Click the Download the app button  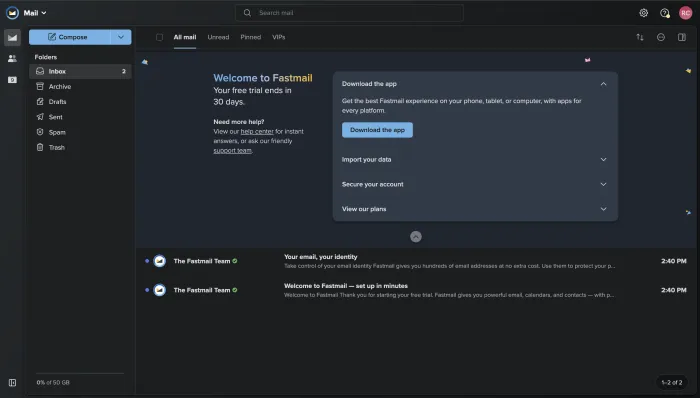(x=377, y=130)
